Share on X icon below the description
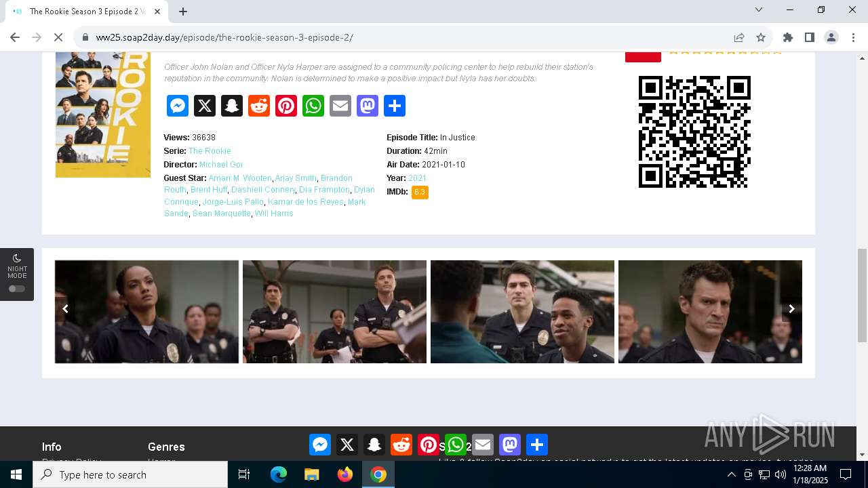Image resolution: width=868 pixels, height=488 pixels. [x=205, y=106]
